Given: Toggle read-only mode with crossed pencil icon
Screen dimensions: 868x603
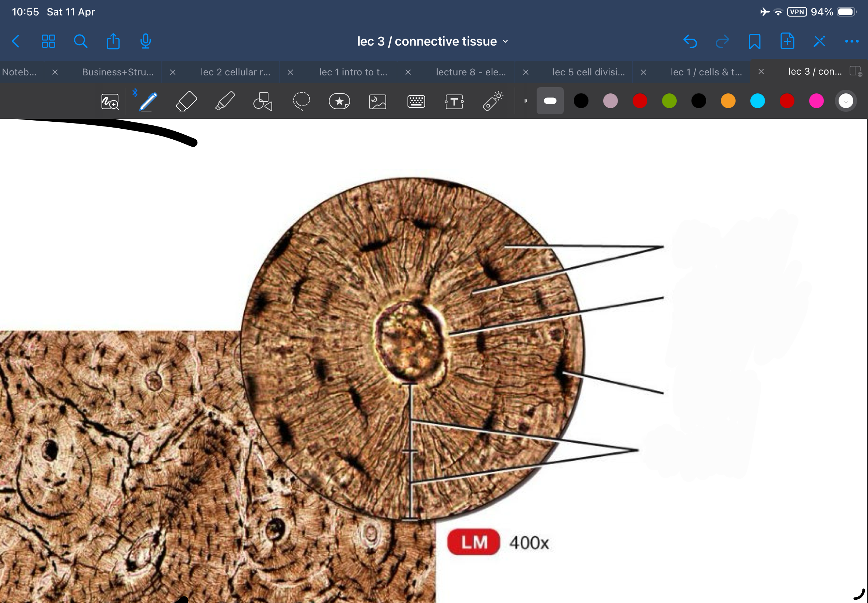Looking at the screenshot, I should pos(819,41).
